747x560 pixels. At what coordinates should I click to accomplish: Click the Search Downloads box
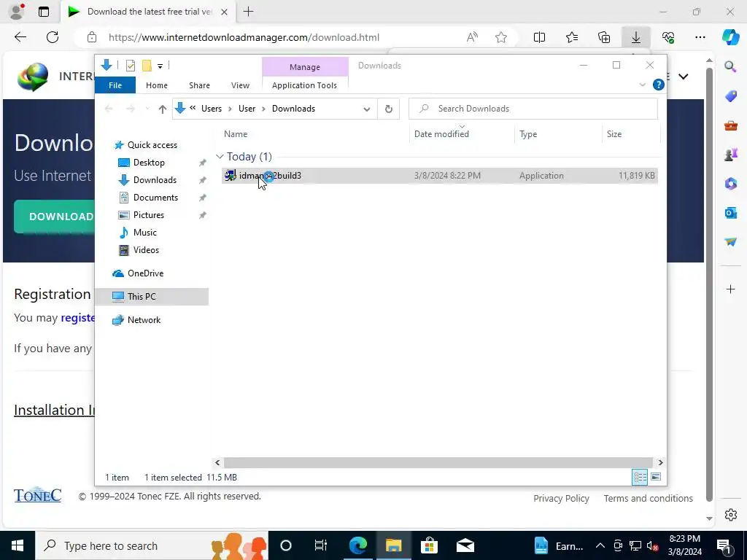coord(533,109)
